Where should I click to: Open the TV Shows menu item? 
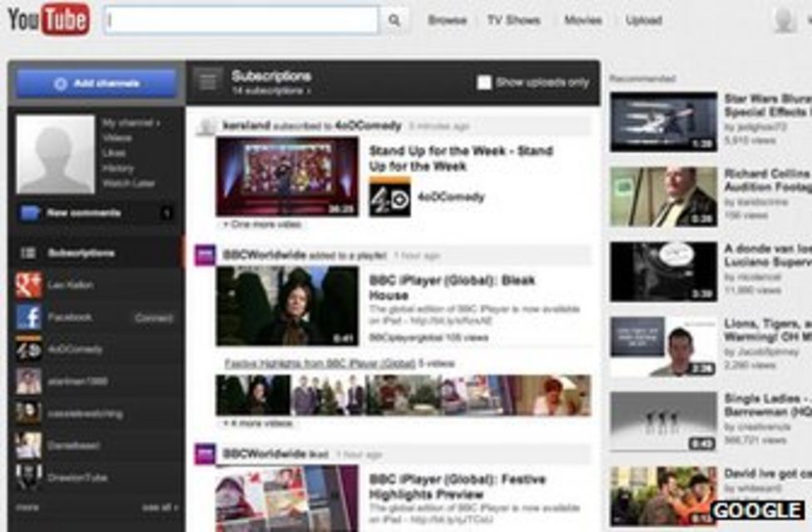pyautogui.click(x=513, y=21)
